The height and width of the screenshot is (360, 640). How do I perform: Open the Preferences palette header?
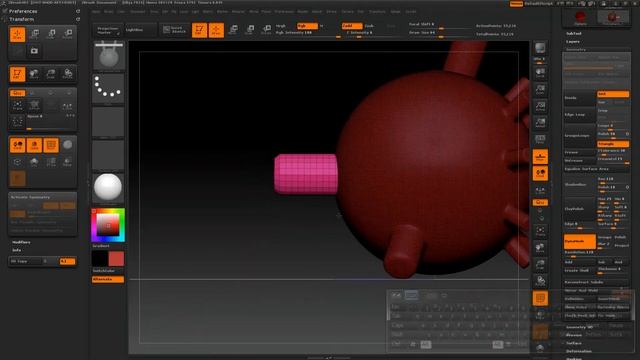[x=23, y=11]
